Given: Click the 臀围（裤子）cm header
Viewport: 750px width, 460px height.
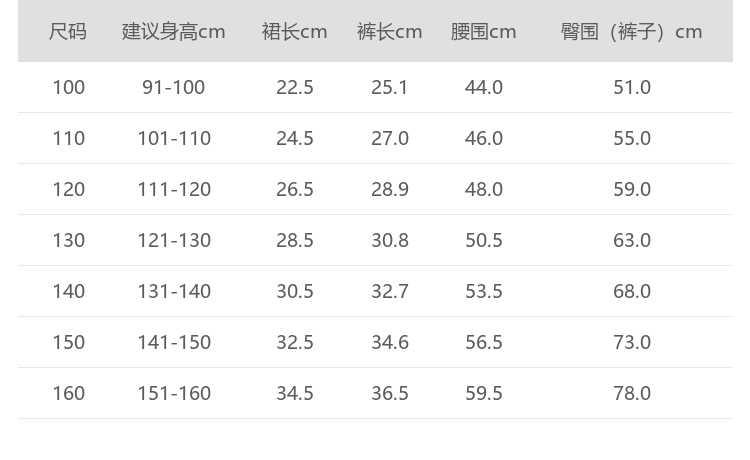Looking at the screenshot, I should (631, 32).
